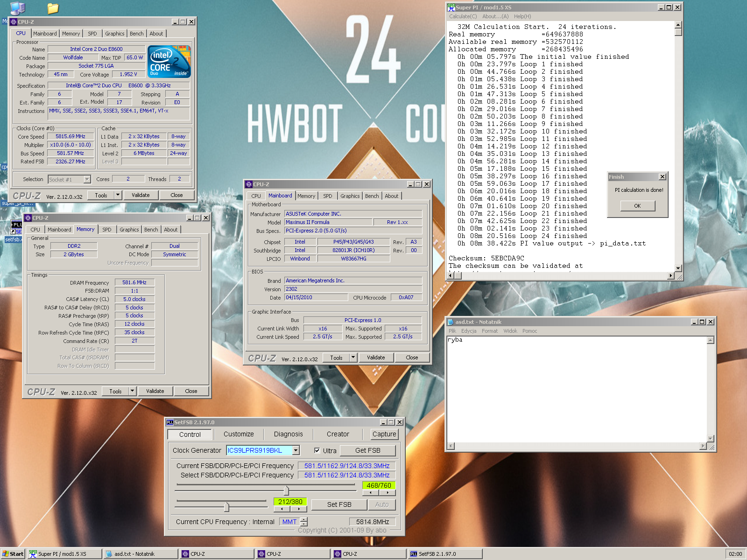This screenshot has height=560, width=747.
Task: Switch to asd.txt Notatnik in the taskbar
Action: click(141, 554)
